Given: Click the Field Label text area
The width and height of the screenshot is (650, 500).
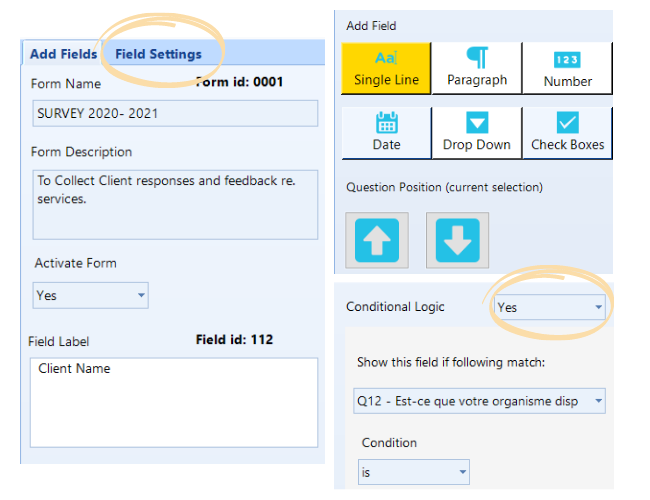Looking at the screenshot, I should point(174,402).
